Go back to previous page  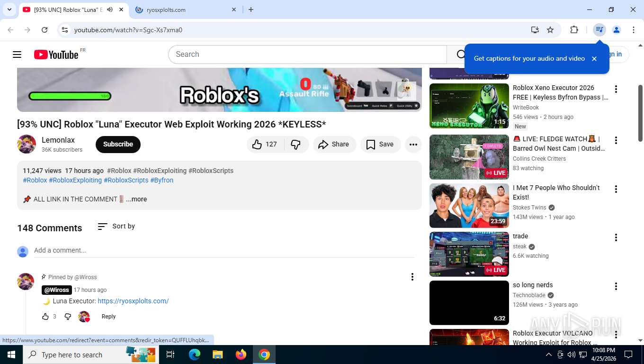click(x=10, y=30)
